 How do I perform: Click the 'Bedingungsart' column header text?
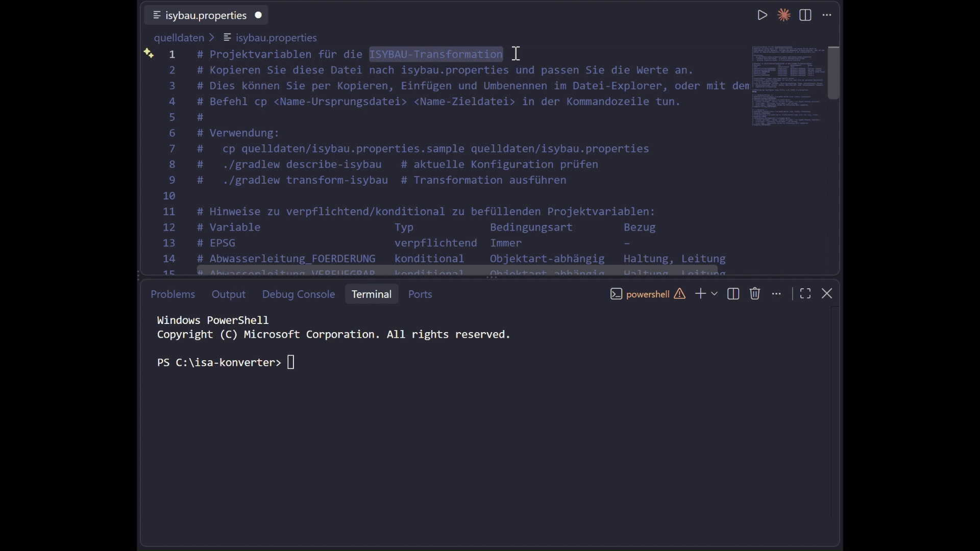531,228
